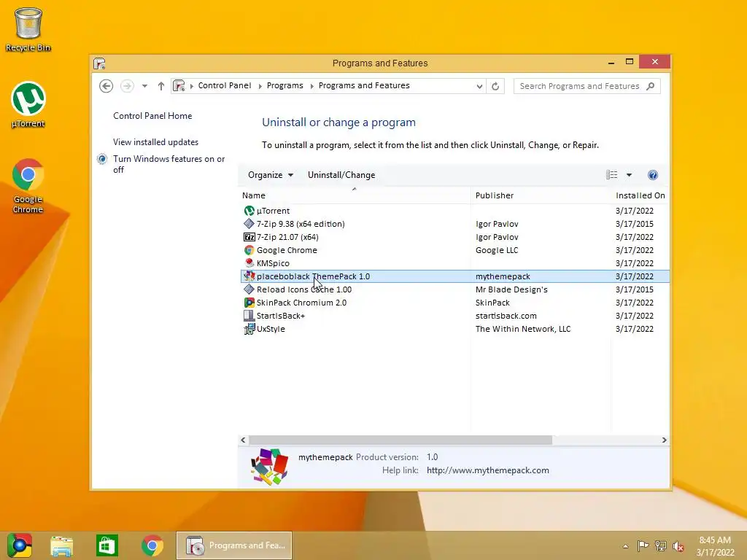Click the Programs and Features taskbar button
747x560 pixels.
tap(234, 545)
